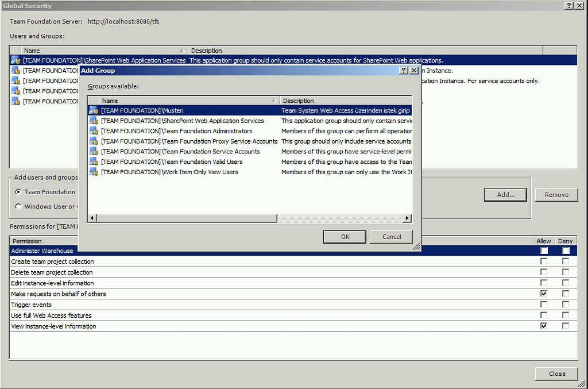Check Allow for Trigger events
The height and width of the screenshot is (389, 588).
click(x=544, y=304)
